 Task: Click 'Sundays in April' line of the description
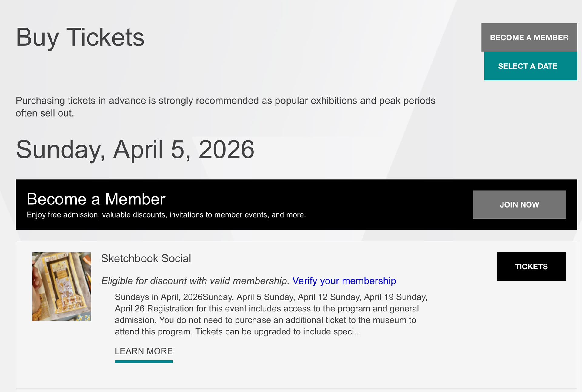(x=271, y=297)
